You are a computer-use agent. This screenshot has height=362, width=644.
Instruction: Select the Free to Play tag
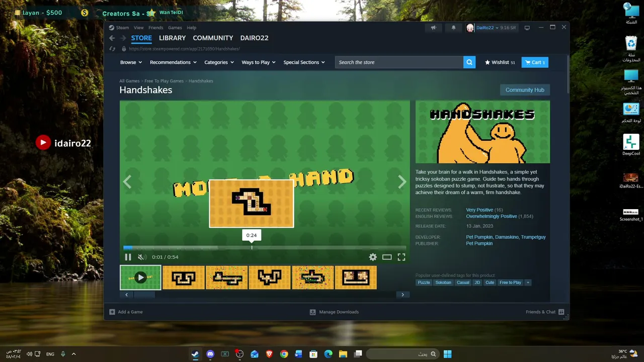pos(510,283)
